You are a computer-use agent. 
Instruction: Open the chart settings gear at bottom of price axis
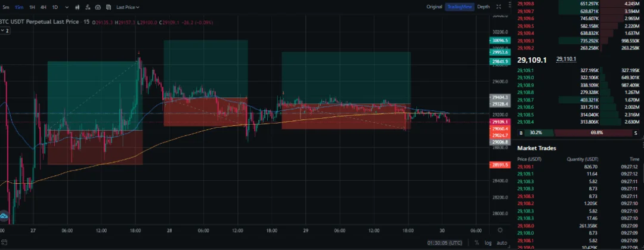point(500,230)
